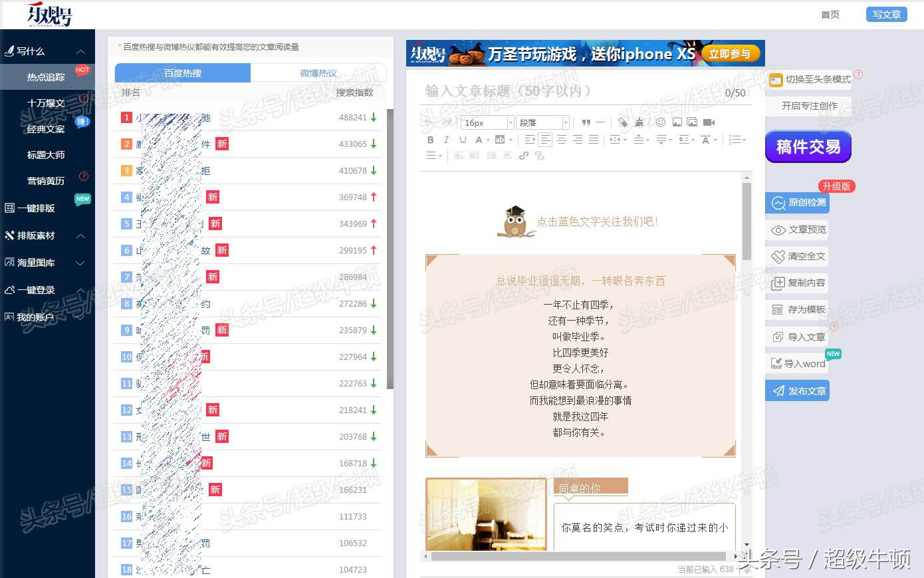924x578 pixels.
Task: Open the 段落 paragraph style dropdown
Action: tap(542, 122)
